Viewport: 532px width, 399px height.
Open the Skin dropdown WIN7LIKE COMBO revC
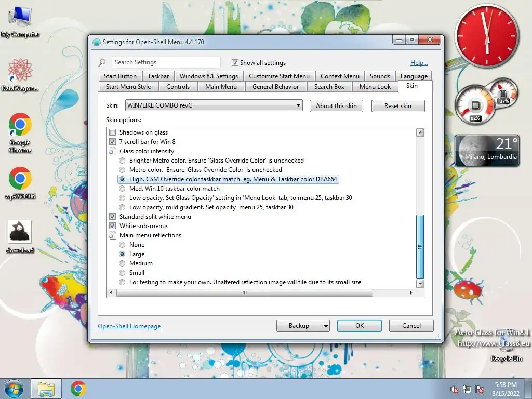tap(214, 105)
